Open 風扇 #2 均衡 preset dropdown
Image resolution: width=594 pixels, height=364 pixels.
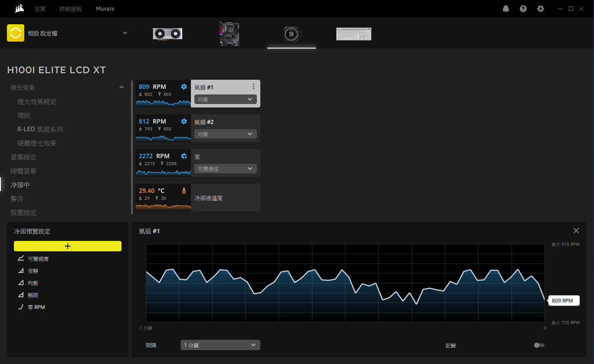click(x=226, y=134)
